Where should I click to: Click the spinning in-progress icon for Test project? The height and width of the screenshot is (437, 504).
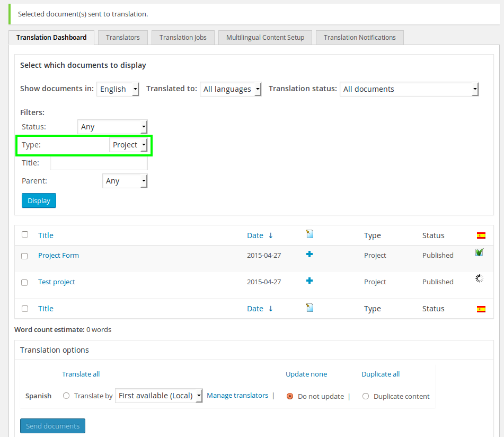point(480,278)
